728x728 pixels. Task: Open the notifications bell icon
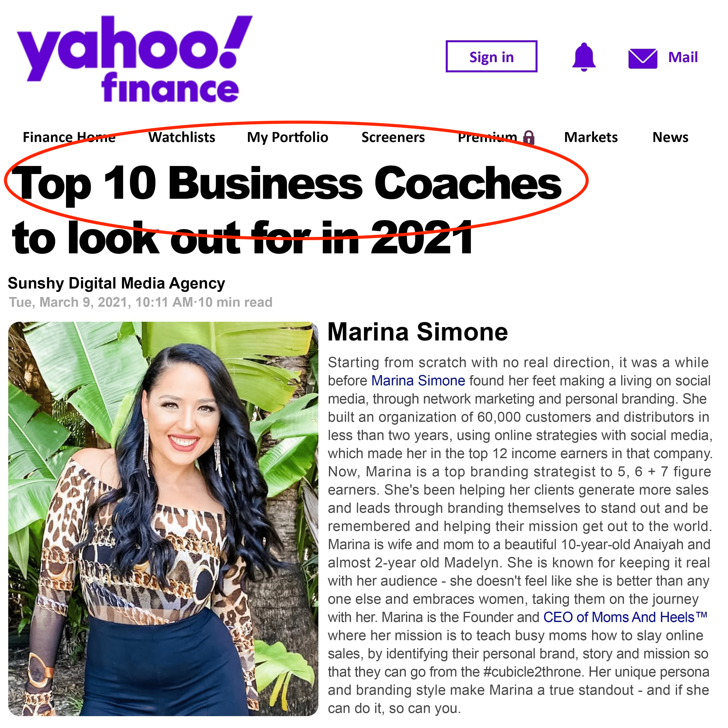(584, 57)
